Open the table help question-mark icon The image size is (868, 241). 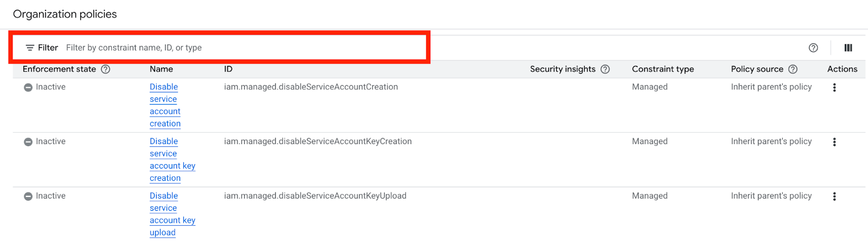[x=813, y=48]
